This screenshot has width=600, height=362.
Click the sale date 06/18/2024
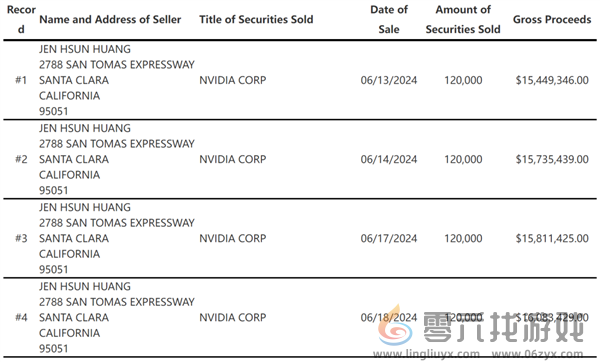pyautogui.click(x=389, y=318)
